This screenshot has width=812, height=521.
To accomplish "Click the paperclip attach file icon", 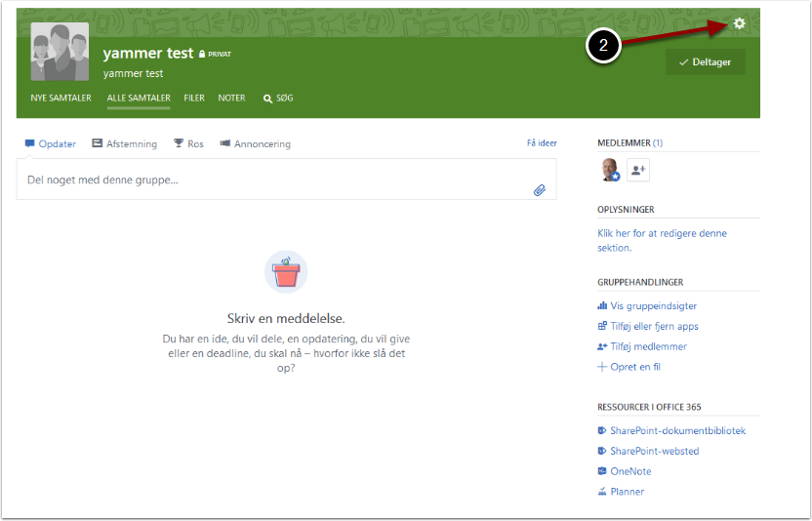I will [x=540, y=190].
